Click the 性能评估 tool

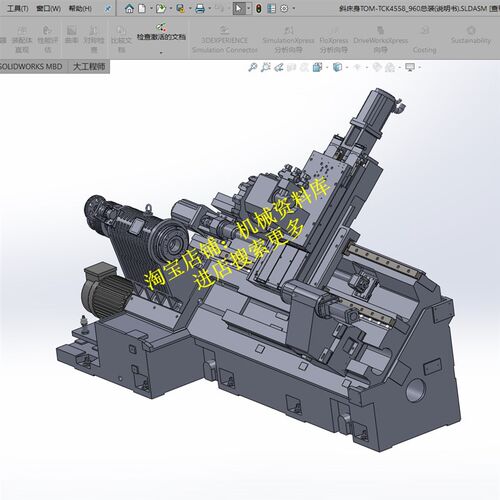tap(47, 40)
